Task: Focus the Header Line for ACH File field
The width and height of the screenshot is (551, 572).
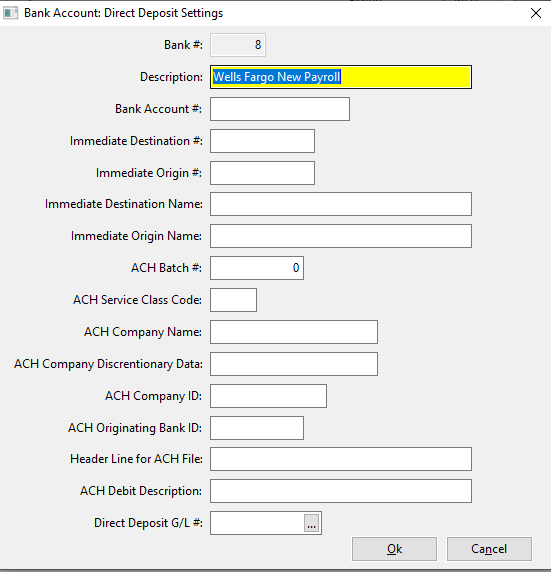Action: (341, 459)
